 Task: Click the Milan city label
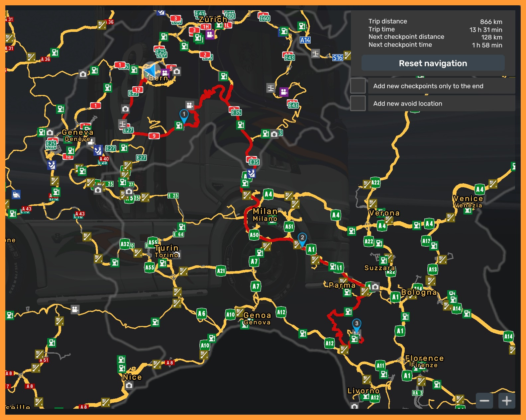[265, 211]
